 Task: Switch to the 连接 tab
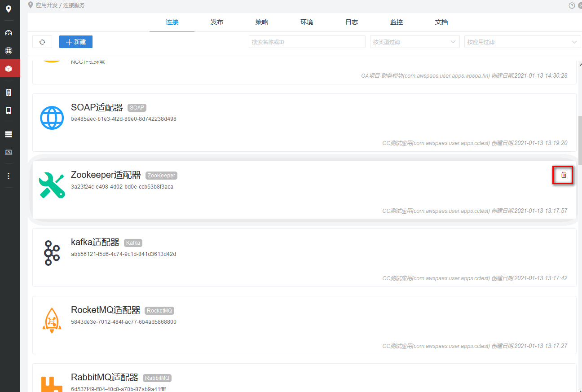[x=172, y=22]
